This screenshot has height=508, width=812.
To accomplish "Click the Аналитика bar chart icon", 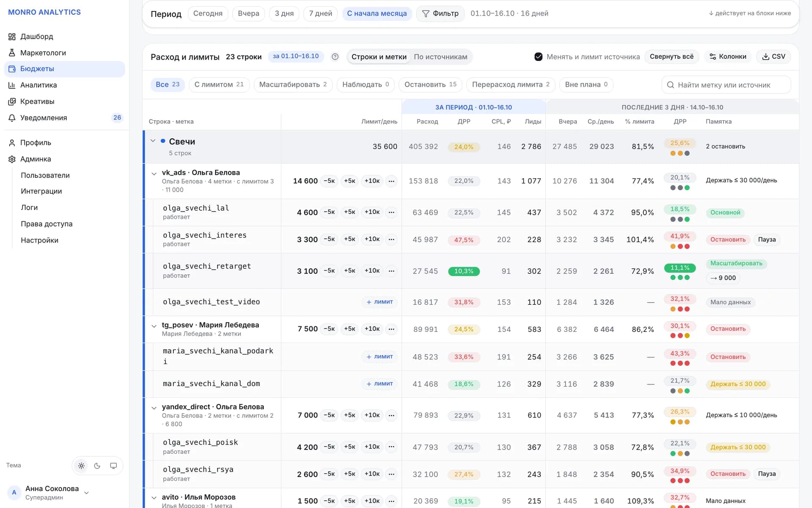I will tap(12, 85).
